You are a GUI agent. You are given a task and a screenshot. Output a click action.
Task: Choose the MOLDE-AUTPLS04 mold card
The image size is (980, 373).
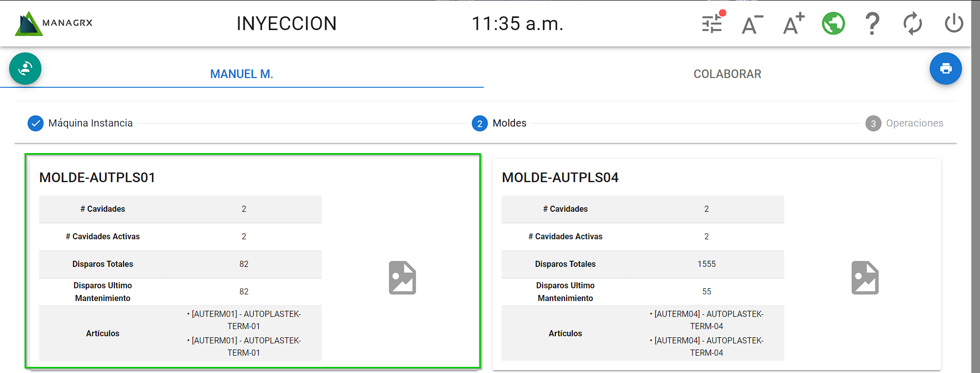click(716, 178)
